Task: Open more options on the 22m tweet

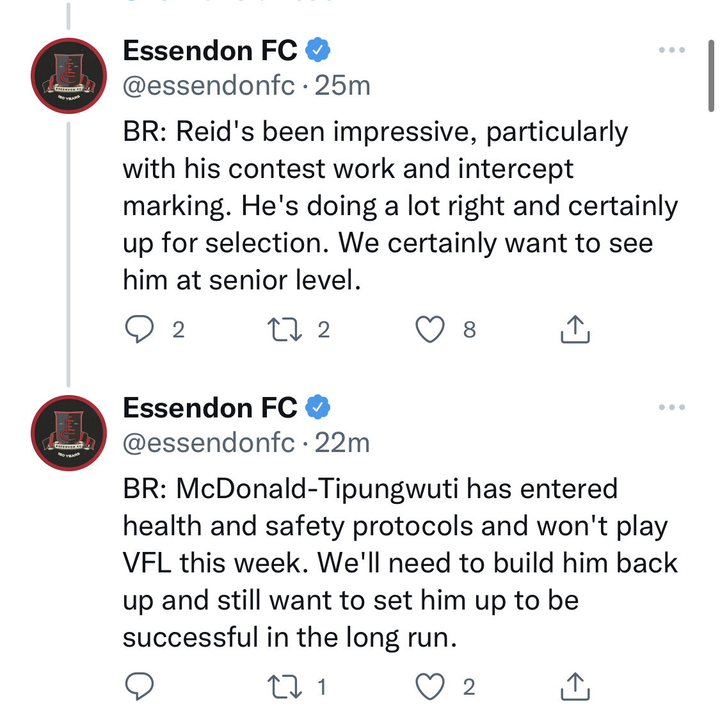Action: (x=672, y=407)
